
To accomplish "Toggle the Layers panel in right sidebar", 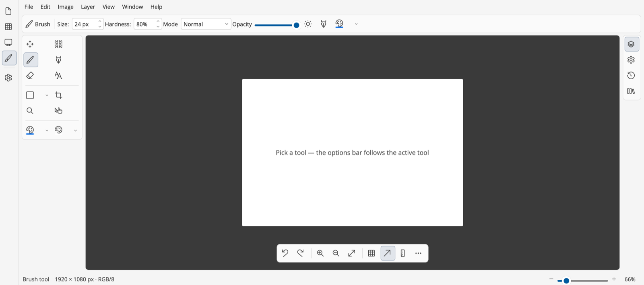I will pyautogui.click(x=632, y=44).
